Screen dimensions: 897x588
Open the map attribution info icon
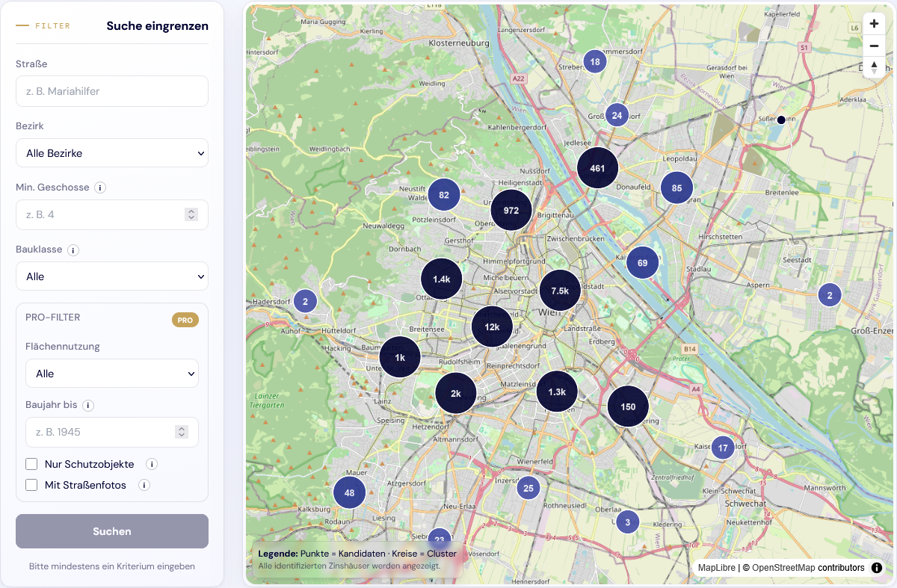coord(875,568)
